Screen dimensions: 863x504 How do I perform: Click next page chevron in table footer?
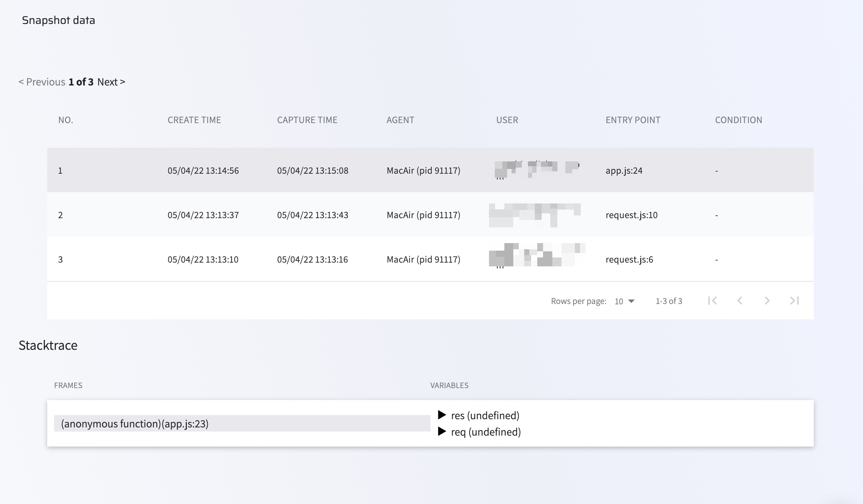coord(767,301)
